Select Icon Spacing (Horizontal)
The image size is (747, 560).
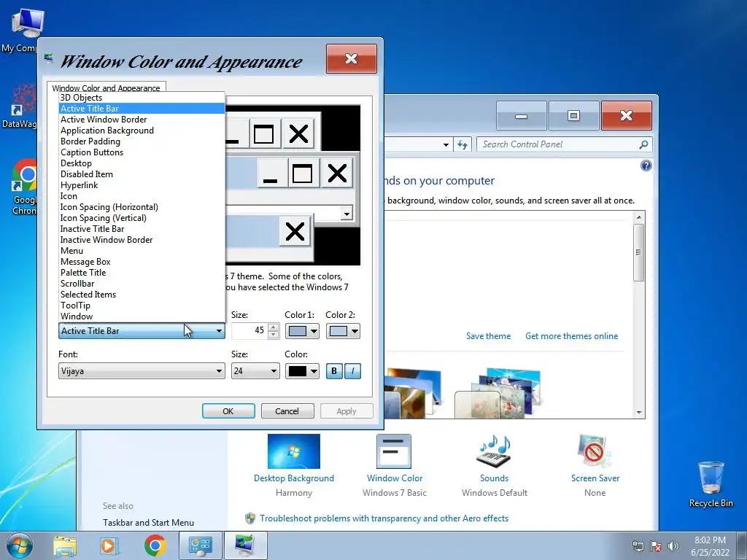142,207
